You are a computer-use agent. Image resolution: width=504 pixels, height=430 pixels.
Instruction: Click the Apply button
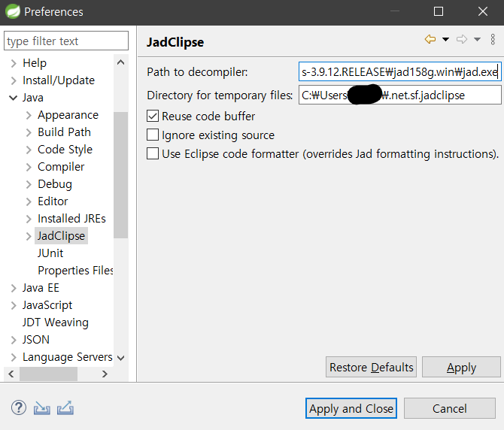click(x=461, y=367)
